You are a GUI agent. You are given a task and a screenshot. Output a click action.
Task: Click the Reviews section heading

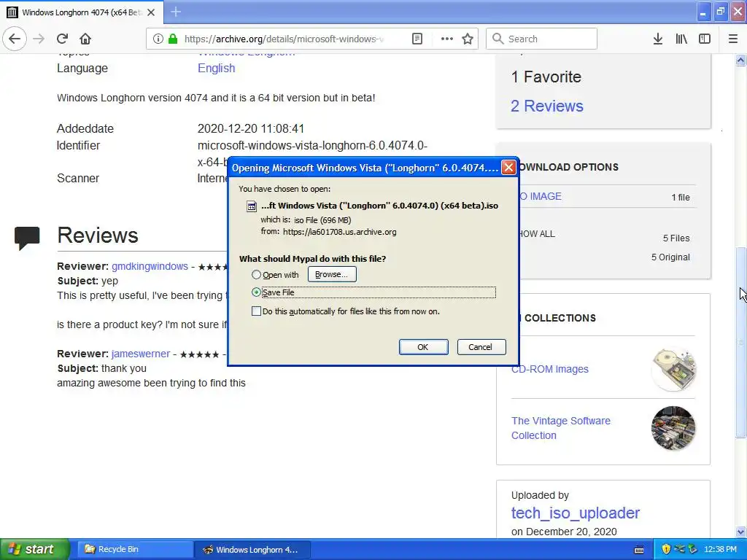(98, 236)
